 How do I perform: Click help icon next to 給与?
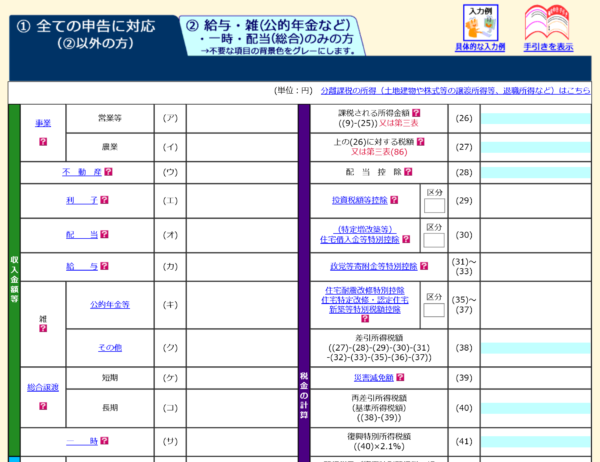(104, 266)
